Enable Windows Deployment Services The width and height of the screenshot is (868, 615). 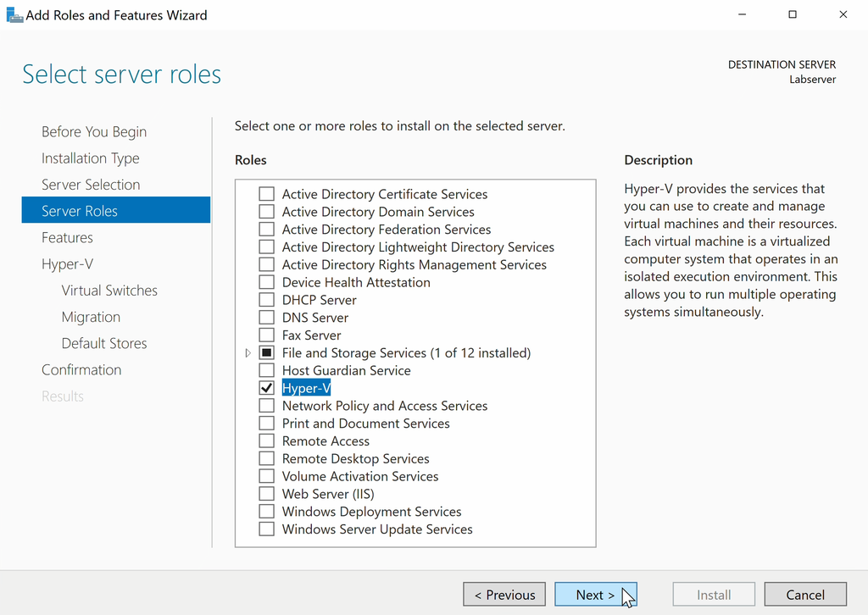(x=266, y=511)
